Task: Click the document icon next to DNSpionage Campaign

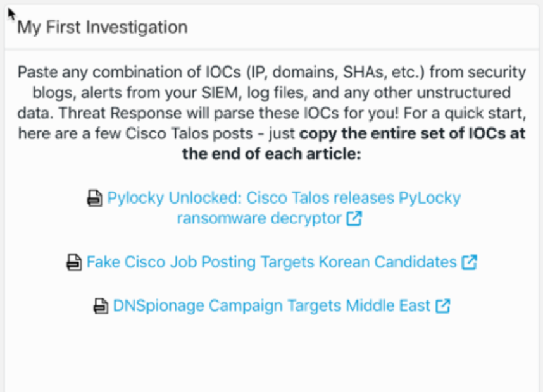Action: pos(101,307)
